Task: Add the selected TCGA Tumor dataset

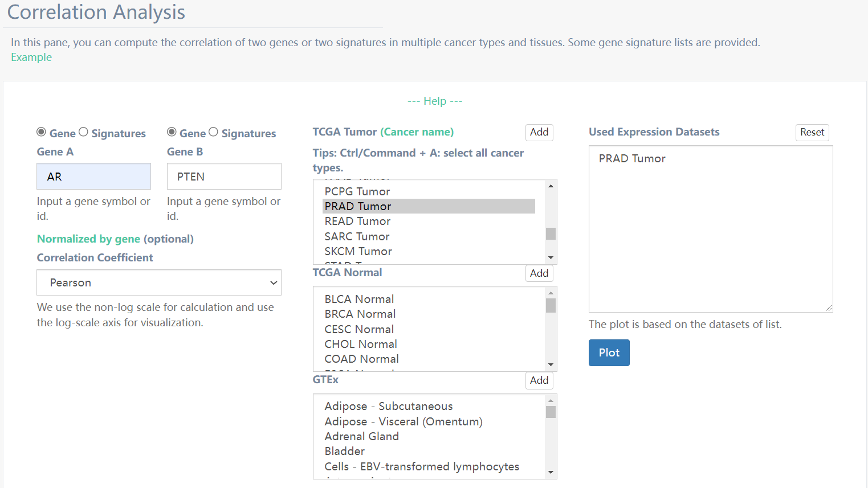Action: (539, 132)
